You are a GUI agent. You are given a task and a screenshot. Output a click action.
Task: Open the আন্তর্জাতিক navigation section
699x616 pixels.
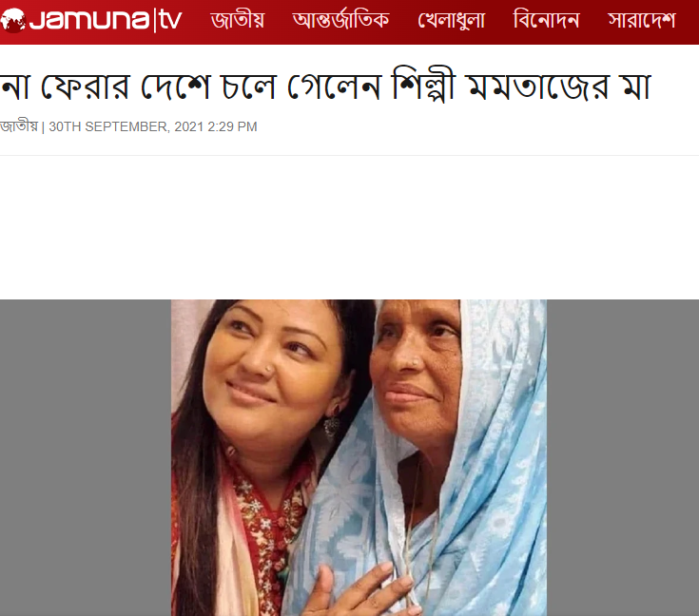coord(340,21)
